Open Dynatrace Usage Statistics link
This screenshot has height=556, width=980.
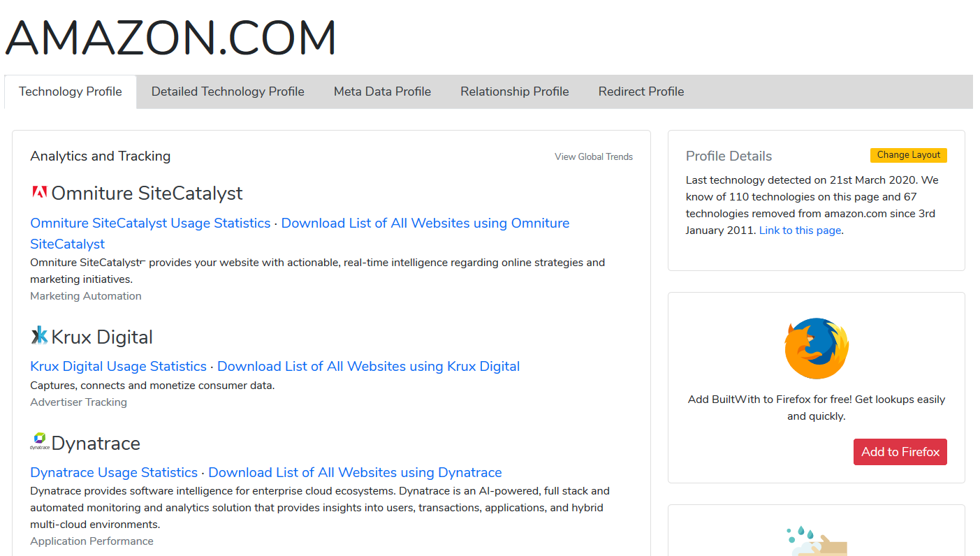(x=114, y=472)
